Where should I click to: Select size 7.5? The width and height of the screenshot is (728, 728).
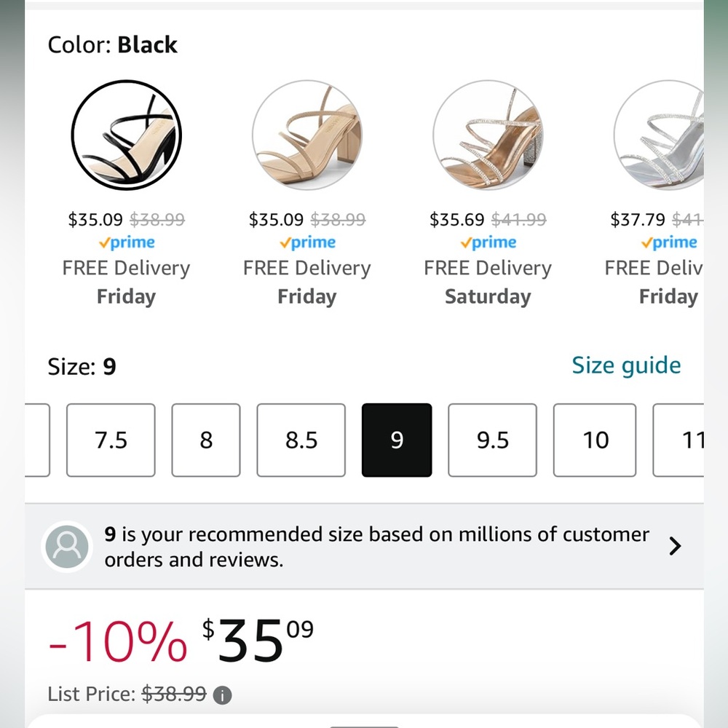[111, 440]
